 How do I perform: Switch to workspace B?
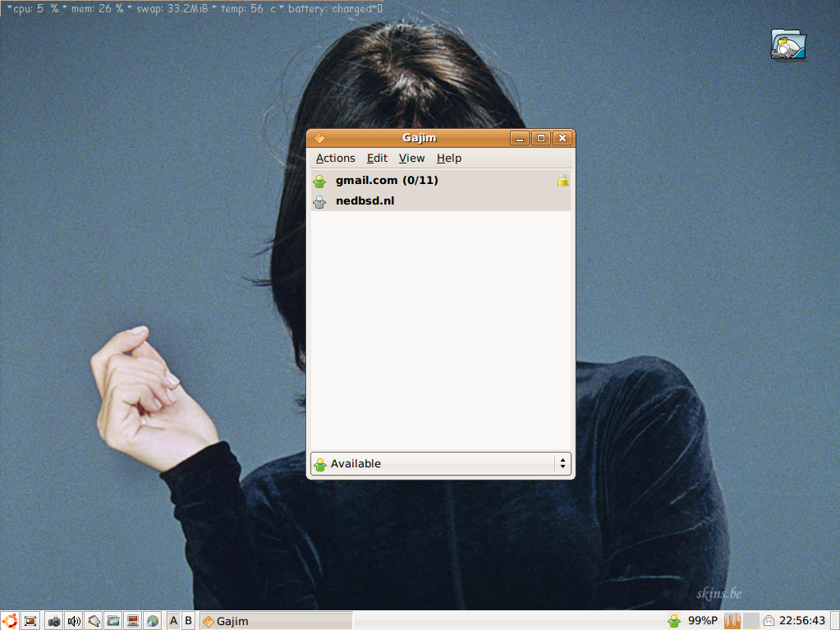click(189, 621)
